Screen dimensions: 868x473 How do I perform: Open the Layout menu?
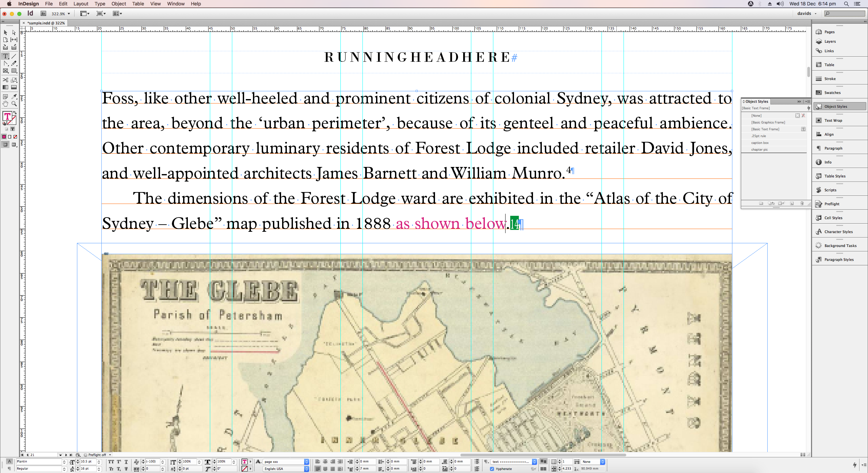point(81,4)
